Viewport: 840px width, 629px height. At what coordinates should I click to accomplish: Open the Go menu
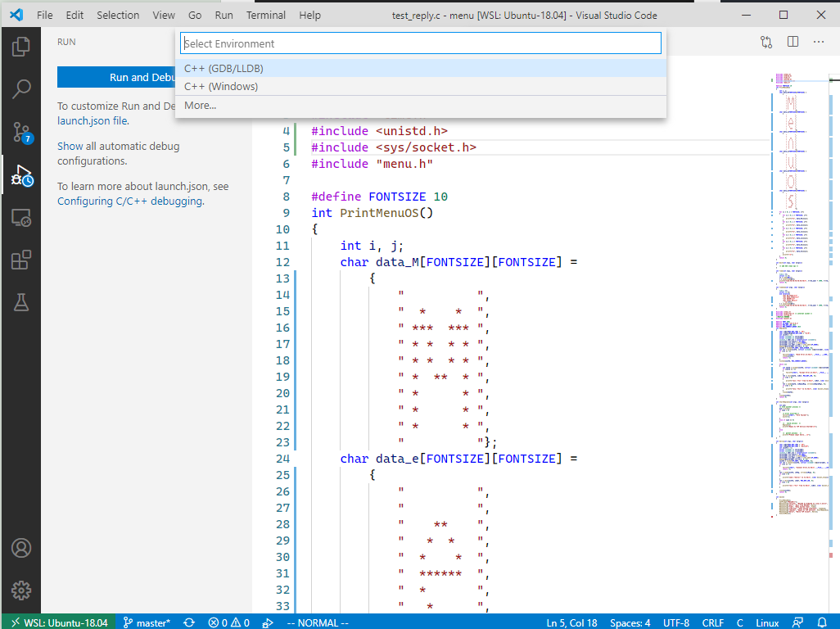(x=195, y=15)
